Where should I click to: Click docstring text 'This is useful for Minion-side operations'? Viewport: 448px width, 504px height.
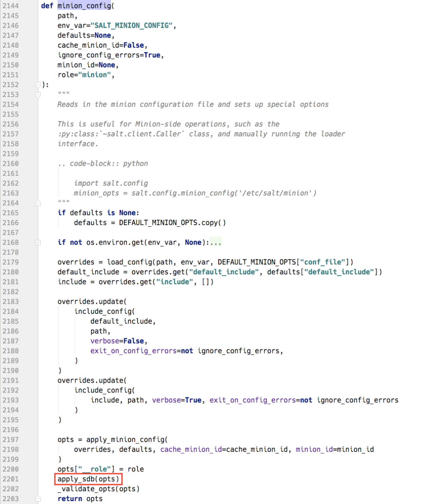(x=168, y=124)
